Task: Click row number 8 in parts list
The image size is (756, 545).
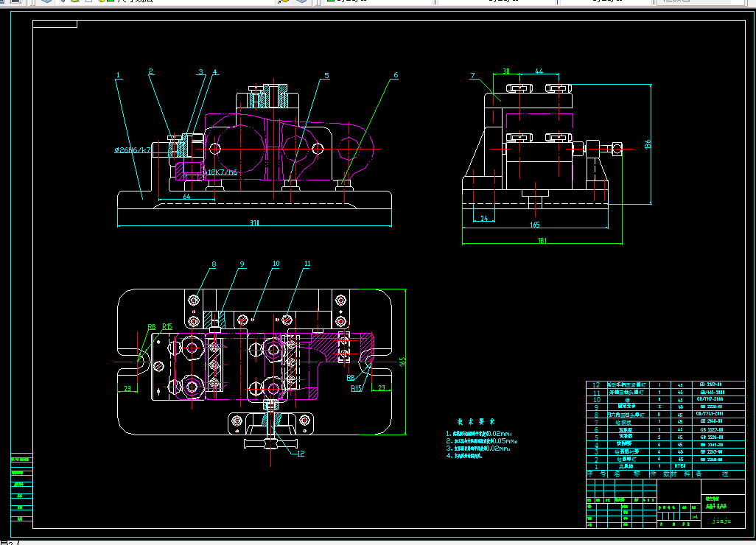Action: [x=596, y=415]
